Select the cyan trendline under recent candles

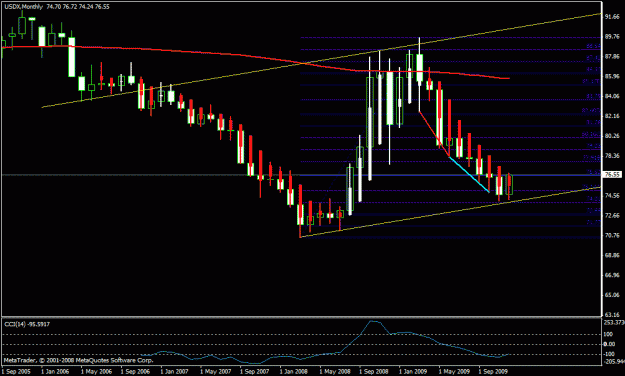(x=469, y=175)
